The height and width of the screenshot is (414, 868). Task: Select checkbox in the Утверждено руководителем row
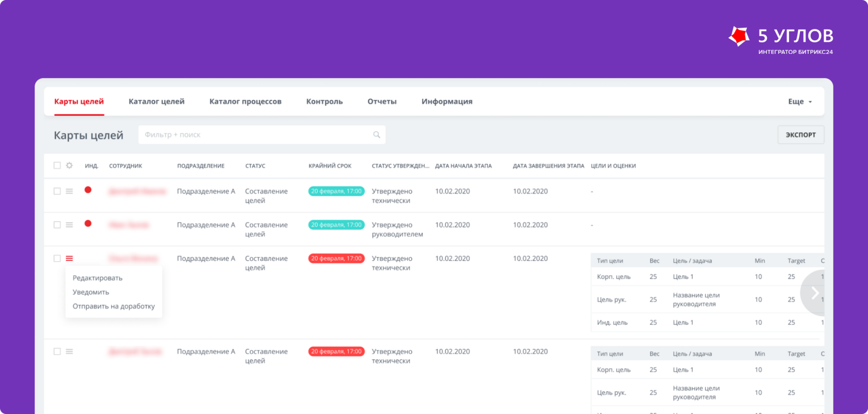tap(57, 225)
